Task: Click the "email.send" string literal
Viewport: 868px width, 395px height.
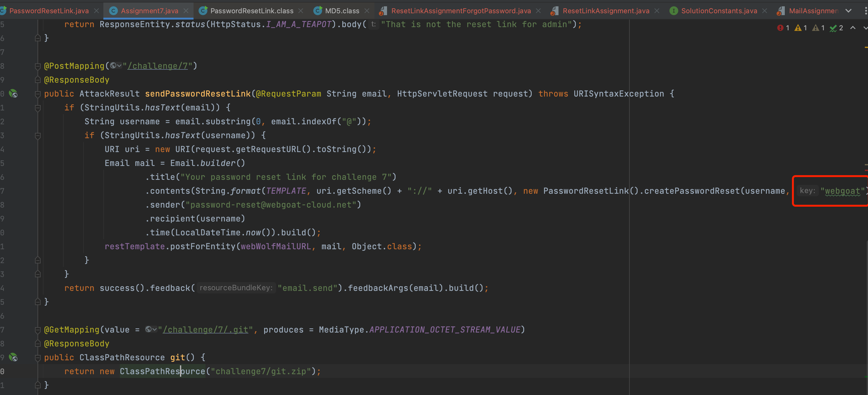Action: tap(308, 288)
